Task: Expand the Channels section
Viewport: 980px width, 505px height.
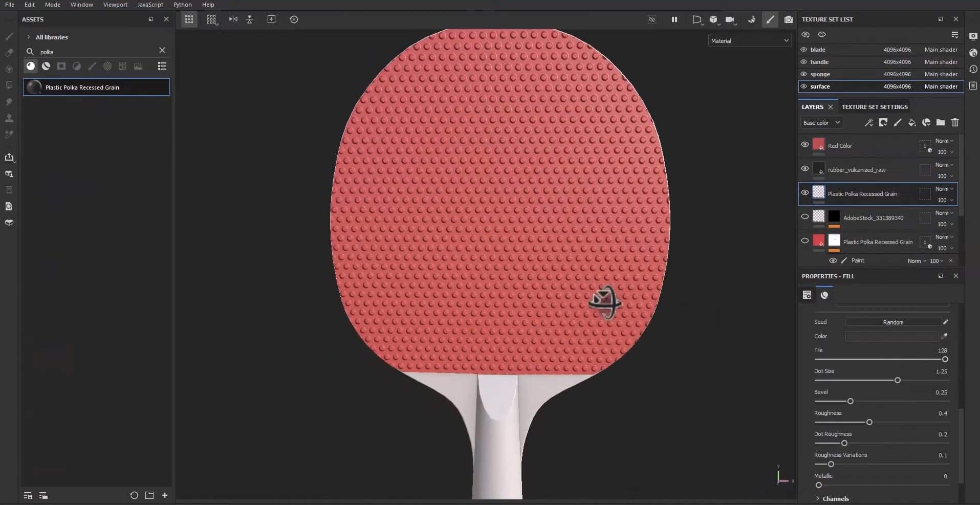Action: point(817,498)
